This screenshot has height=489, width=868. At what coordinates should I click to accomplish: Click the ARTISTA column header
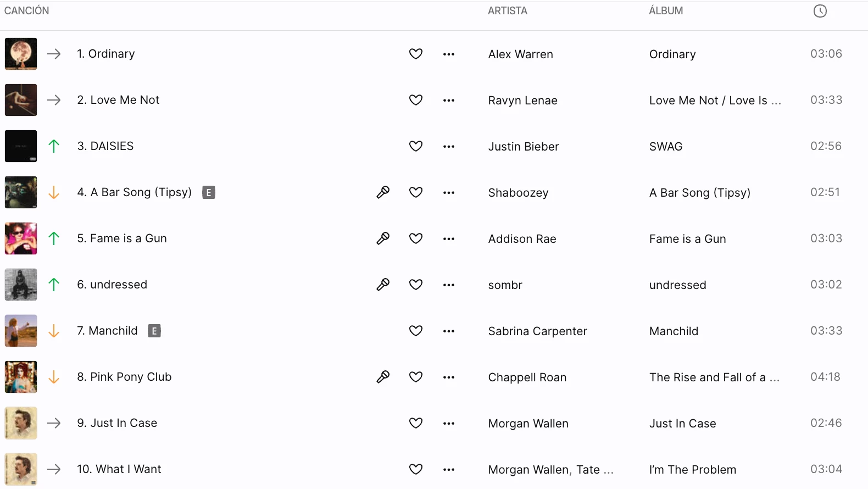tap(507, 11)
